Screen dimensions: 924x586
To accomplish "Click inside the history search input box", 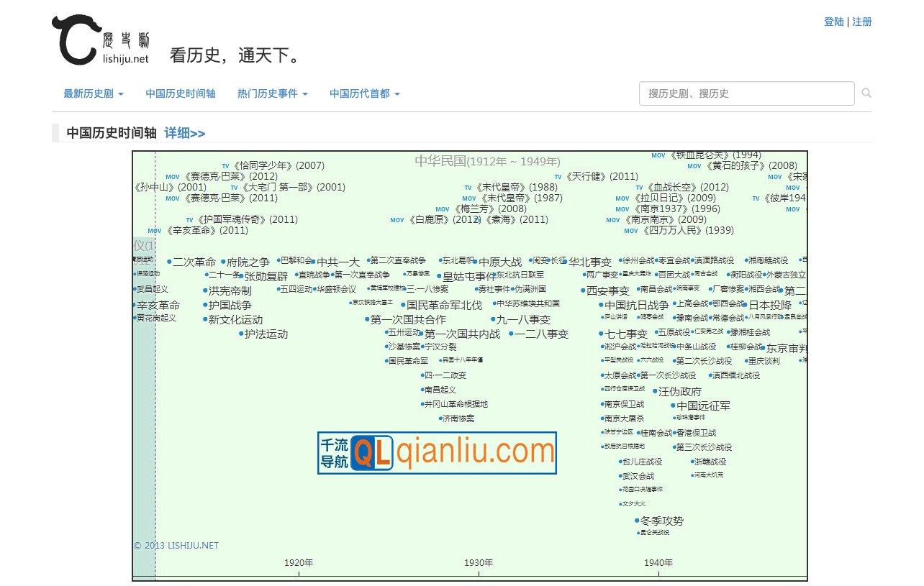I will click(746, 93).
